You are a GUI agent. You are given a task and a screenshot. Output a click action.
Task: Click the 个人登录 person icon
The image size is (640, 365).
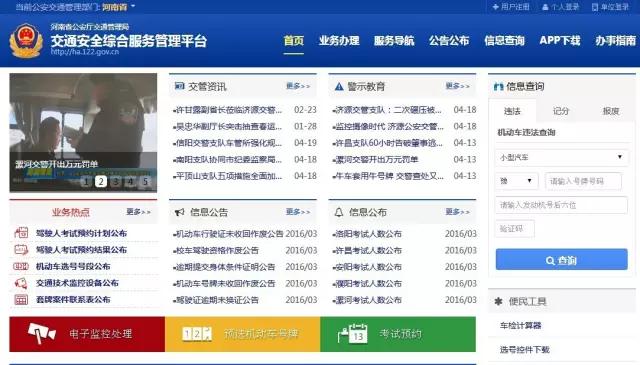(545, 7)
